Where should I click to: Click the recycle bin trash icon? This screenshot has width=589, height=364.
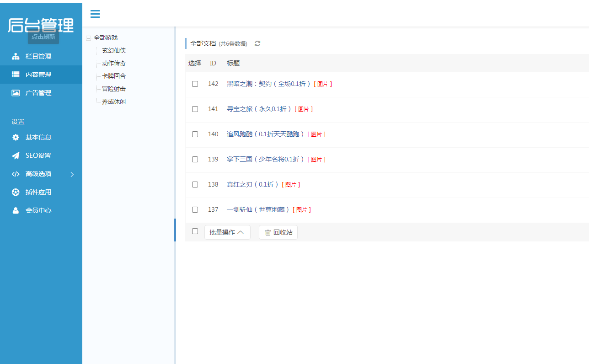point(268,232)
